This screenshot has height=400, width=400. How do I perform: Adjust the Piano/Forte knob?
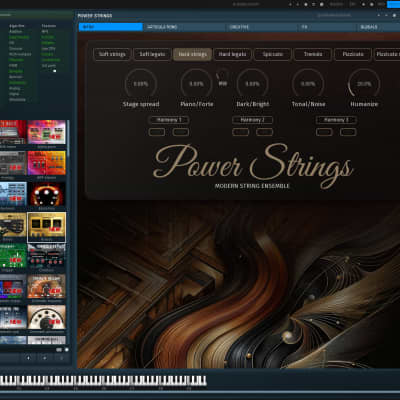tap(197, 84)
